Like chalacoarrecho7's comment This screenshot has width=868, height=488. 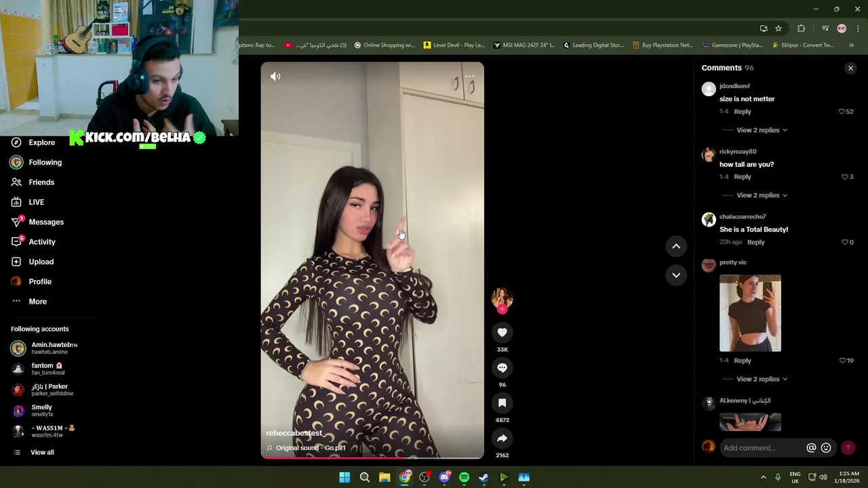844,242
